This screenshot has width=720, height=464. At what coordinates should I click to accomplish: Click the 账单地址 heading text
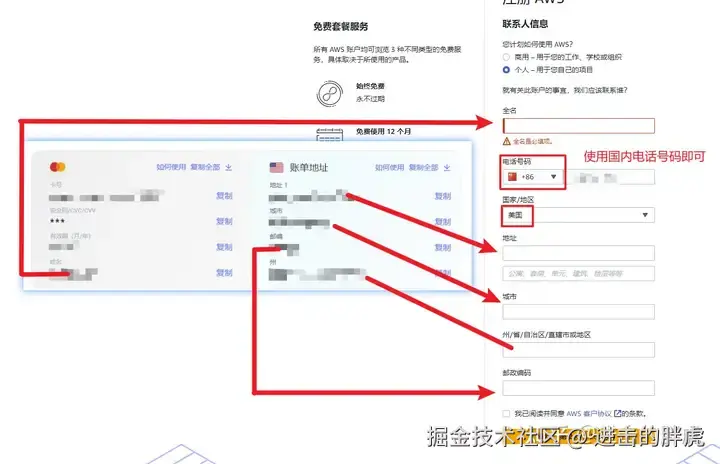[x=309, y=168]
